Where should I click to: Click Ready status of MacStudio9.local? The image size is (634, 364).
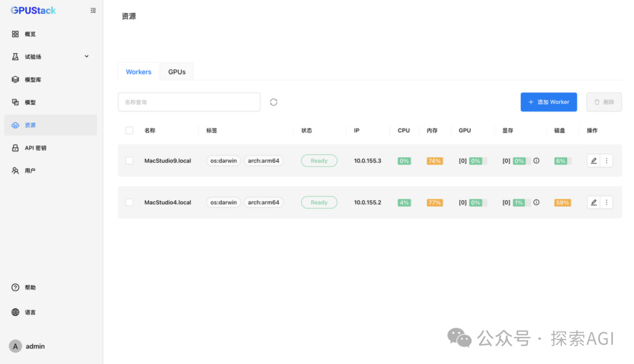tap(319, 160)
